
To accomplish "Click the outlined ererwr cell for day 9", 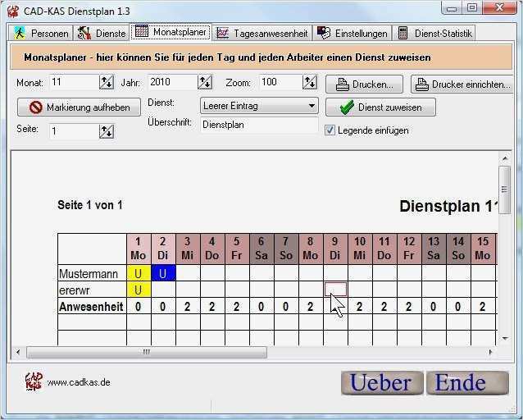I will 335,289.
